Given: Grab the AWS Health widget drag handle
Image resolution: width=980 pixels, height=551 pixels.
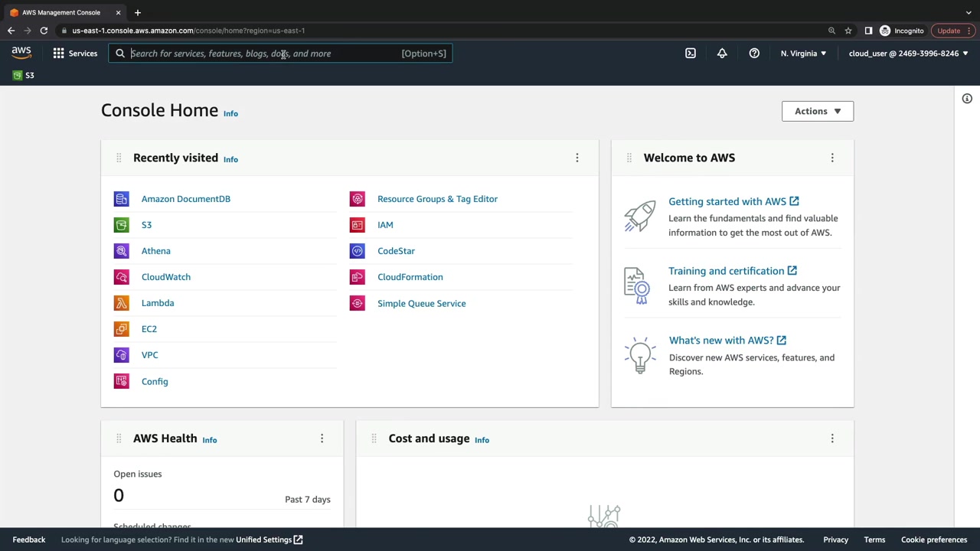Looking at the screenshot, I should tap(119, 439).
